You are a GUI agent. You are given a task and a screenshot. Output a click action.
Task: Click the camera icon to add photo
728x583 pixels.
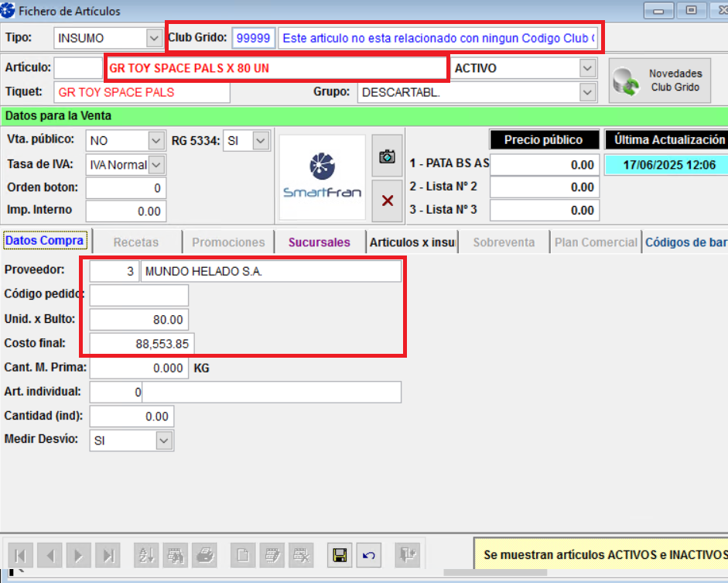[x=387, y=156]
